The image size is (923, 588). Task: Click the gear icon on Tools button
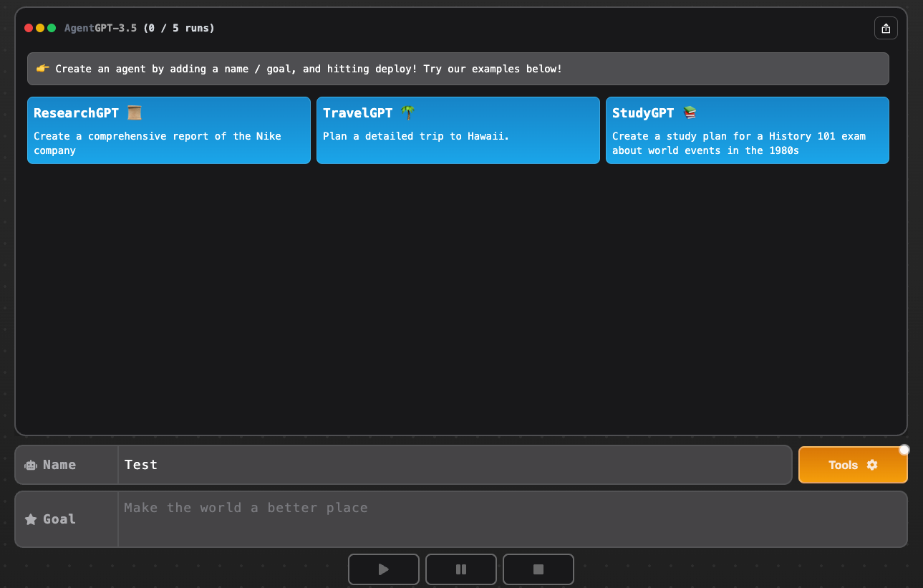click(871, 465)
